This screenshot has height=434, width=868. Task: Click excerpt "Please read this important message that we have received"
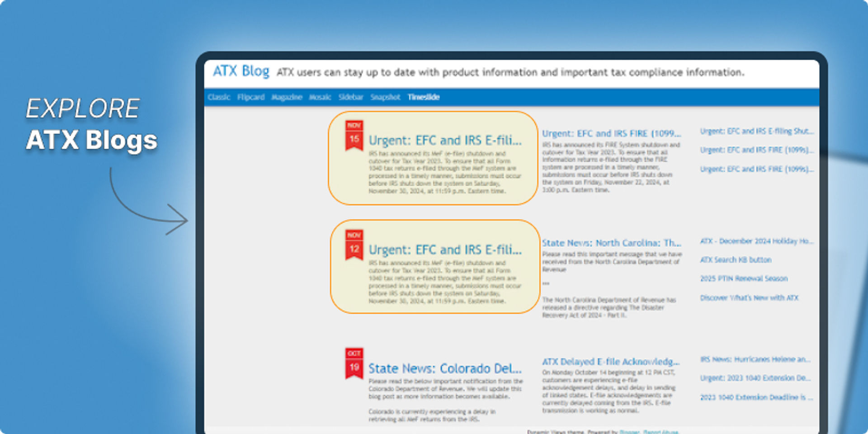pos(612,262)
